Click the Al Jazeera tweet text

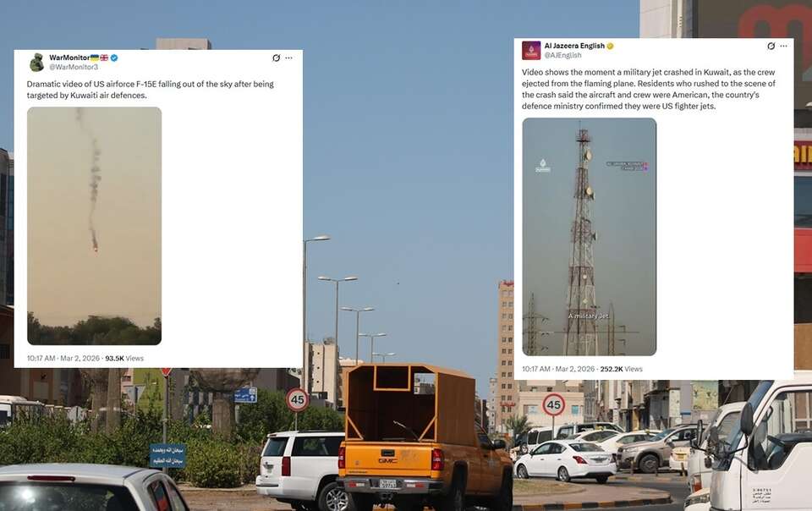649,89
